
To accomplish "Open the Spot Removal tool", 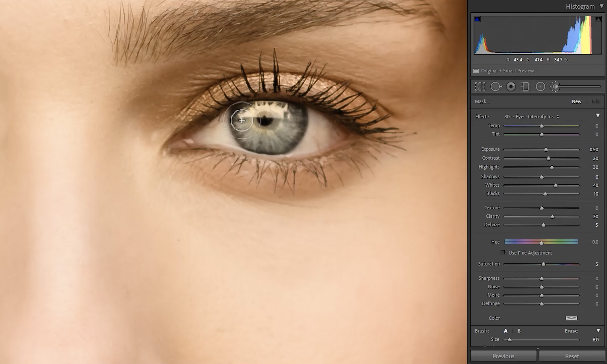I will point(496,86).
